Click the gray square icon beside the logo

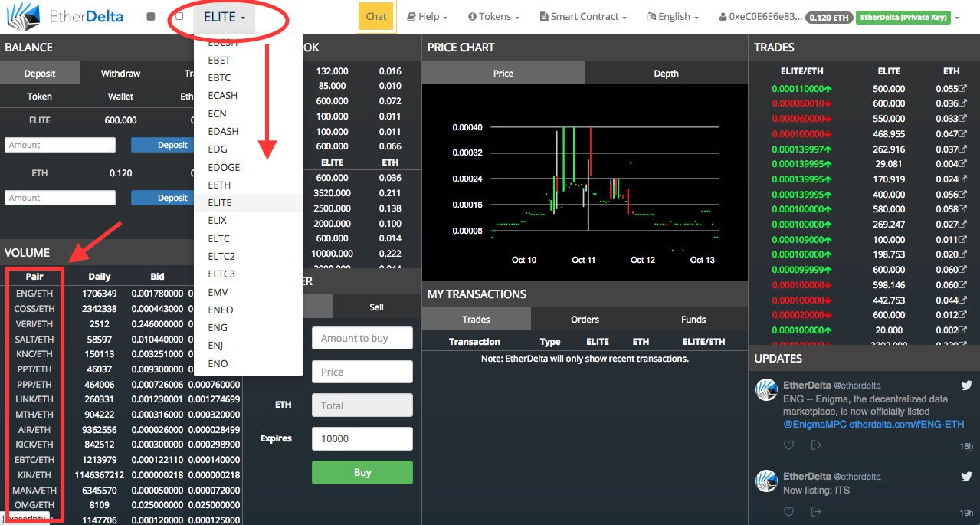click(150, 16)
